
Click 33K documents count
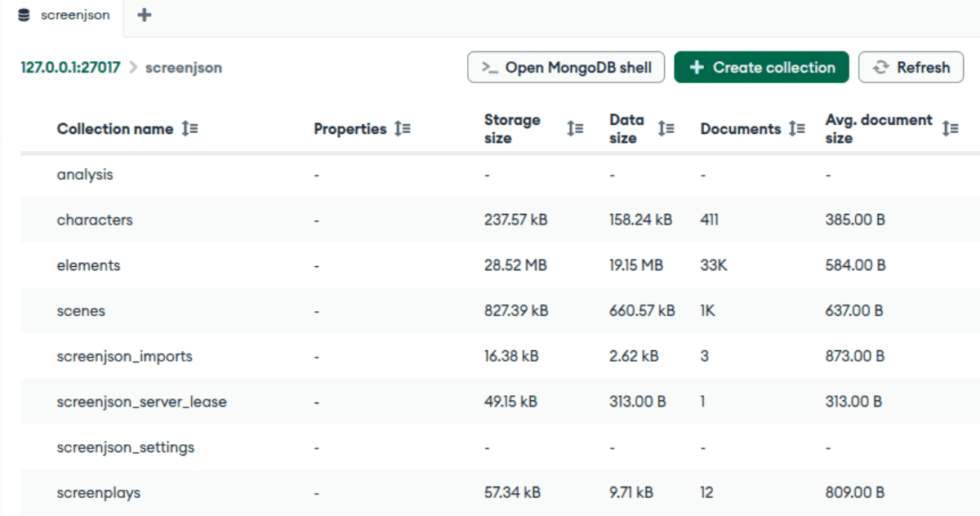(x=714, y=266)
